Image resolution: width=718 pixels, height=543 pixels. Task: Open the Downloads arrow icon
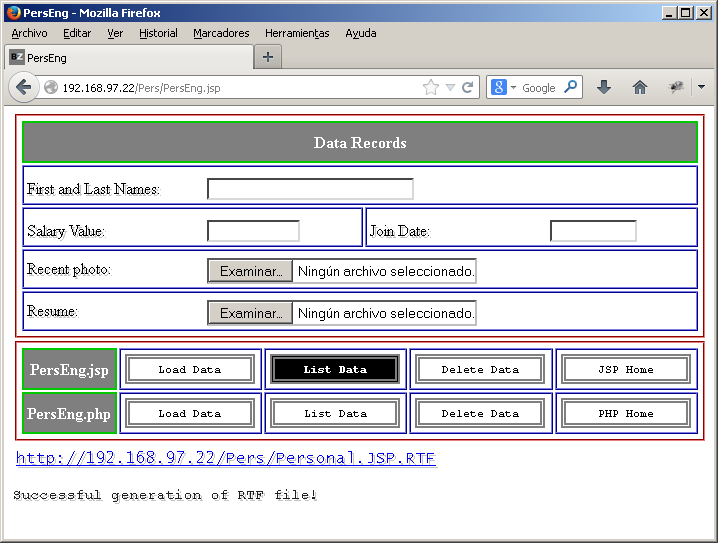coord(603,87)
